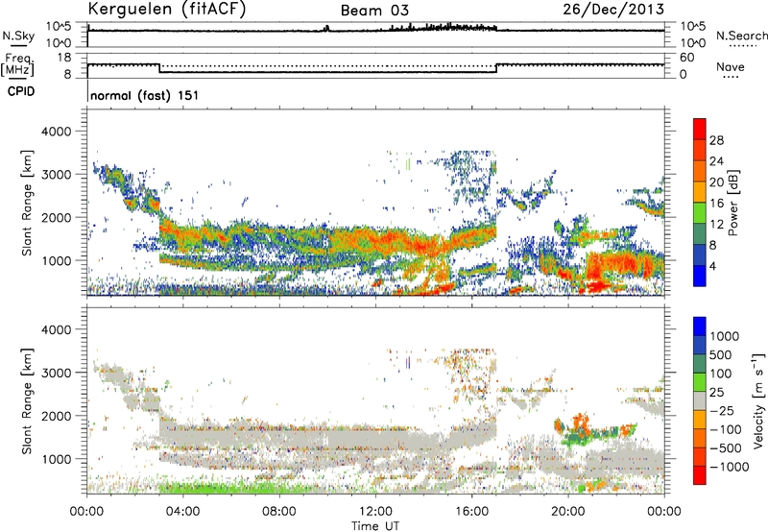Click the '-1000' value on the Velocity color bar

pos(730,467)
